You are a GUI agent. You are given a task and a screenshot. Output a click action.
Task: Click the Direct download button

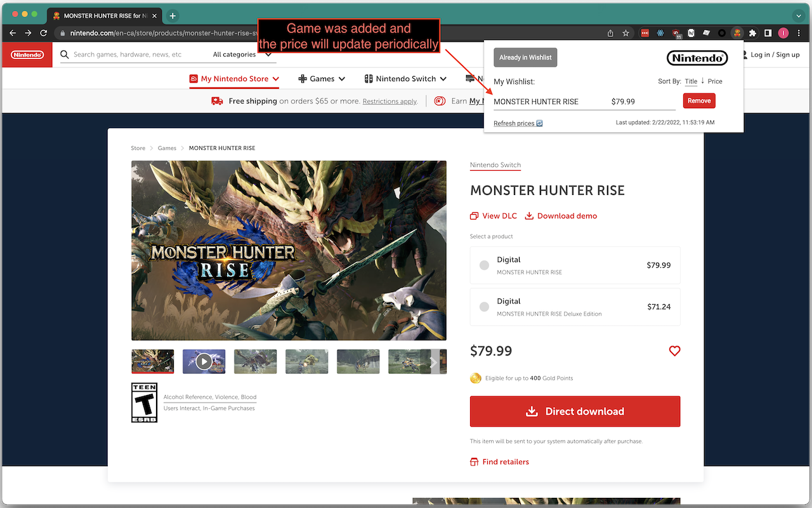[575, 411]
